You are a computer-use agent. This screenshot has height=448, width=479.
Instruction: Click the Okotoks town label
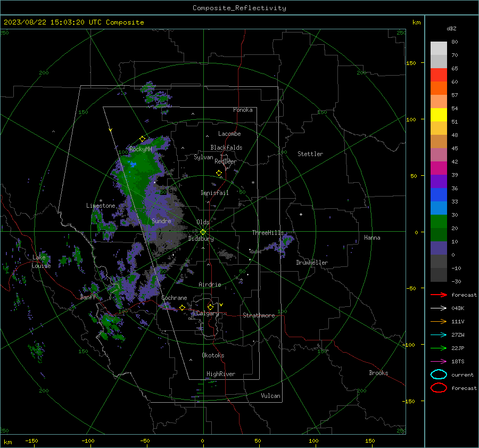(x=213, y=355)
